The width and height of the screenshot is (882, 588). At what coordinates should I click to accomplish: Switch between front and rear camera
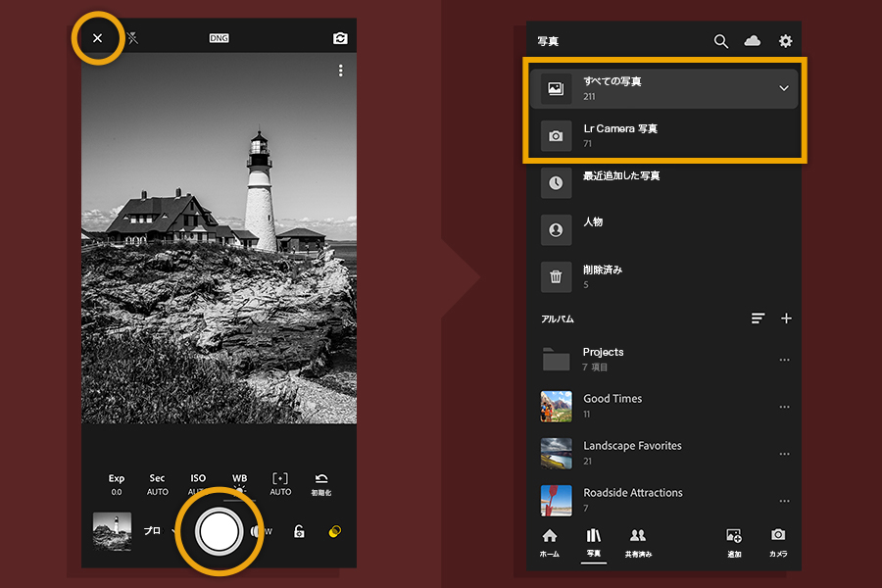click(x=340, y=38)
